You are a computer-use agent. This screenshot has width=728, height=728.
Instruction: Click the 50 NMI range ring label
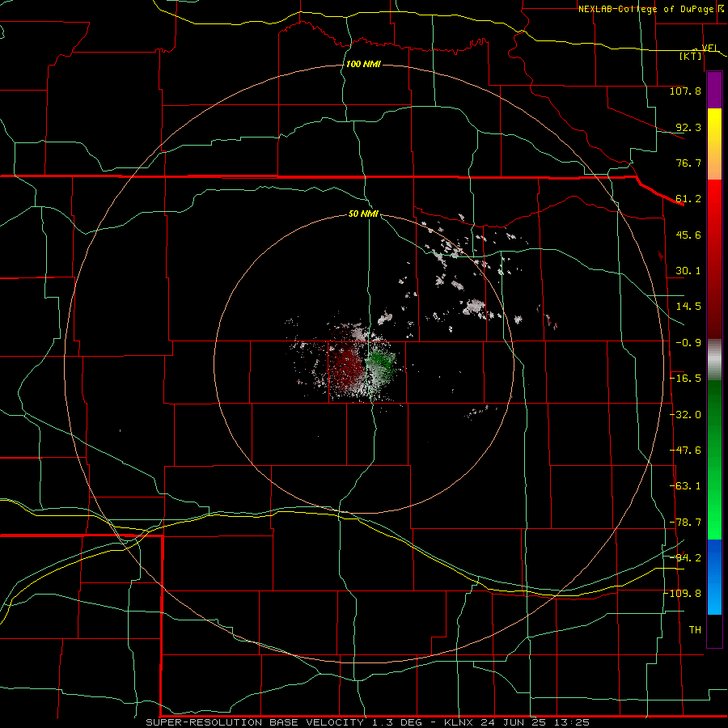[x=363, y=214]
